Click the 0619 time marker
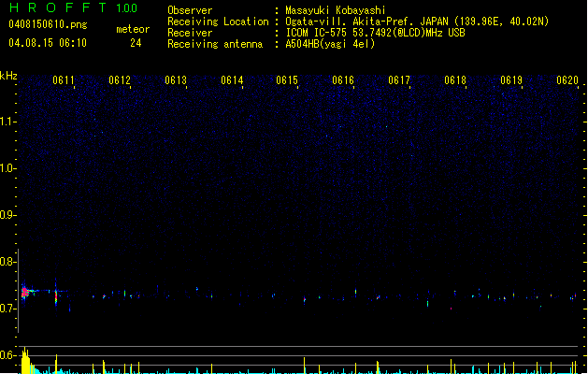The image size is (588, 374). coord(511,80)
